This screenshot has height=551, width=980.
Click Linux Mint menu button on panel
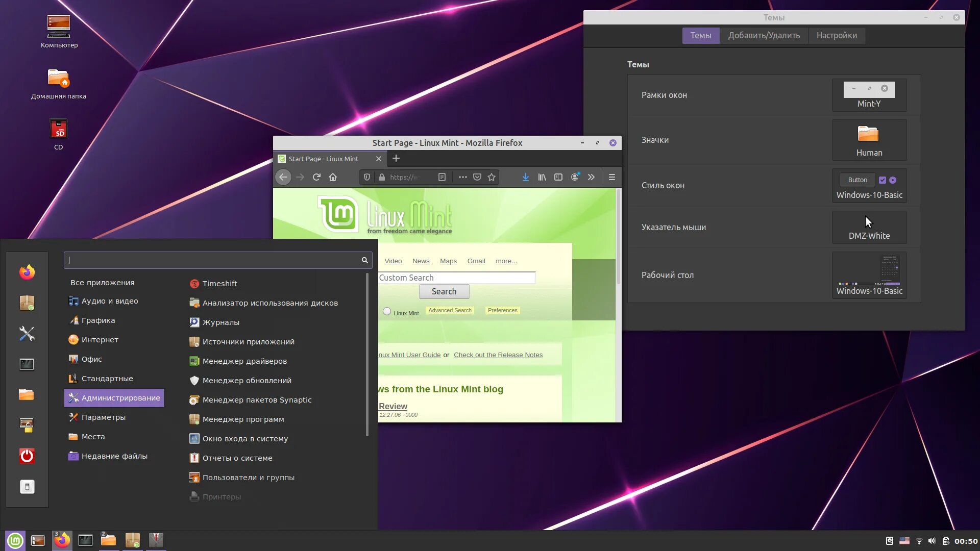pos(15,540)
